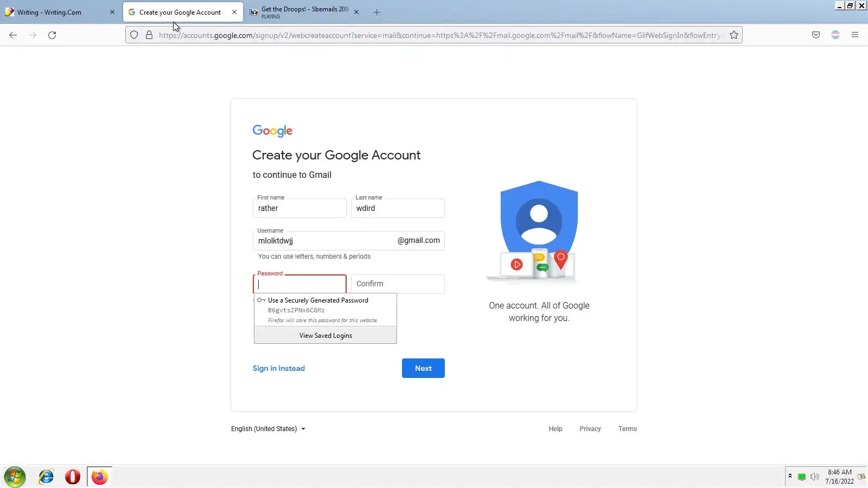The image size is (868, 488).
Task: Open a new browser tab
Action: 377,12
